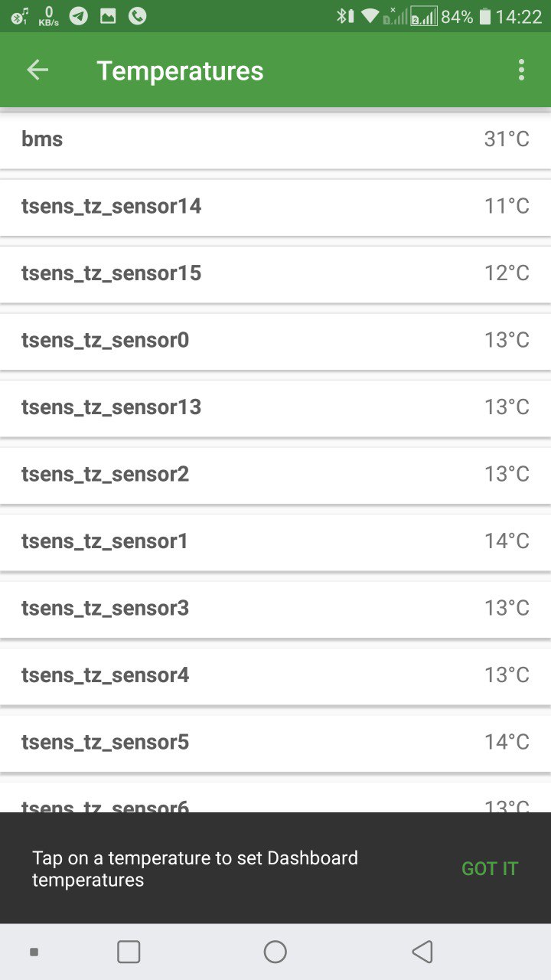Screen dimensions: 551x980
Task: Choose the tsens_tz_sensor15 temperature entry
Action: tap(275, 273)
